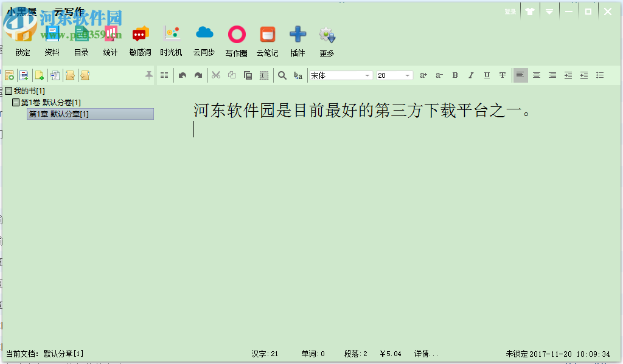Open the 目录 directory panel

[x=81, y=40]
